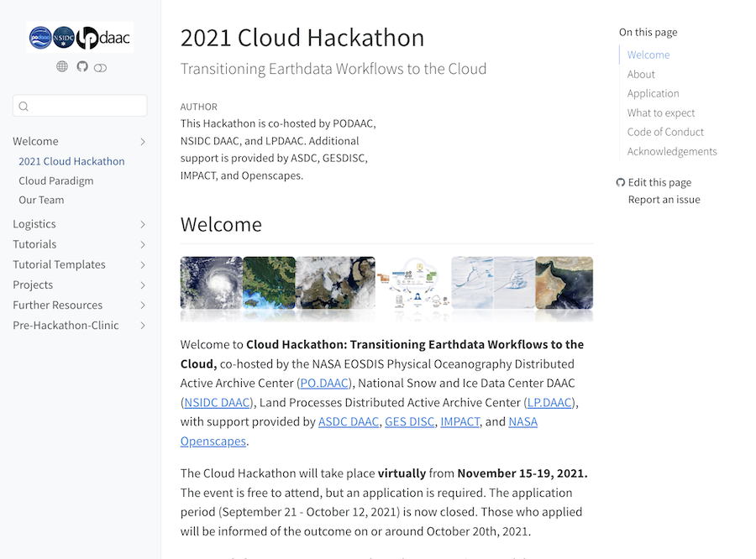Image resolution: width=756 pixels, height=559 pixels.
Task: Click Report an issue link
Action: 664,200
